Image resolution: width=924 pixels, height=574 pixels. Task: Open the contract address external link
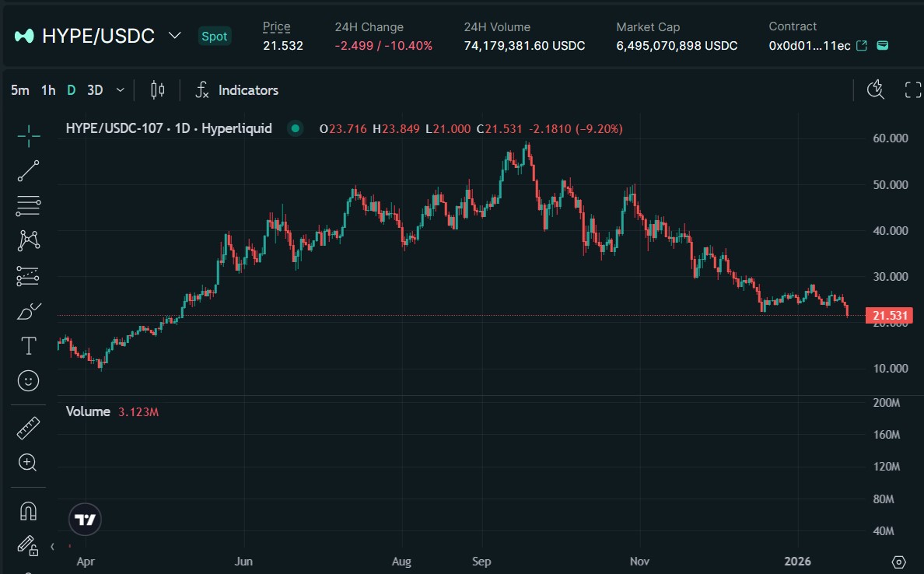(x=859, y=46)
